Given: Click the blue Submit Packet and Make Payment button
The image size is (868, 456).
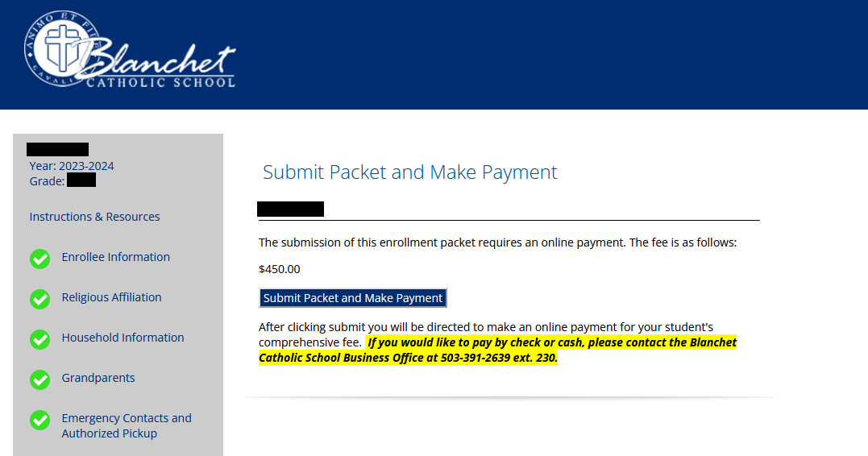Looking at the screenshot, I should coord(353,298).
